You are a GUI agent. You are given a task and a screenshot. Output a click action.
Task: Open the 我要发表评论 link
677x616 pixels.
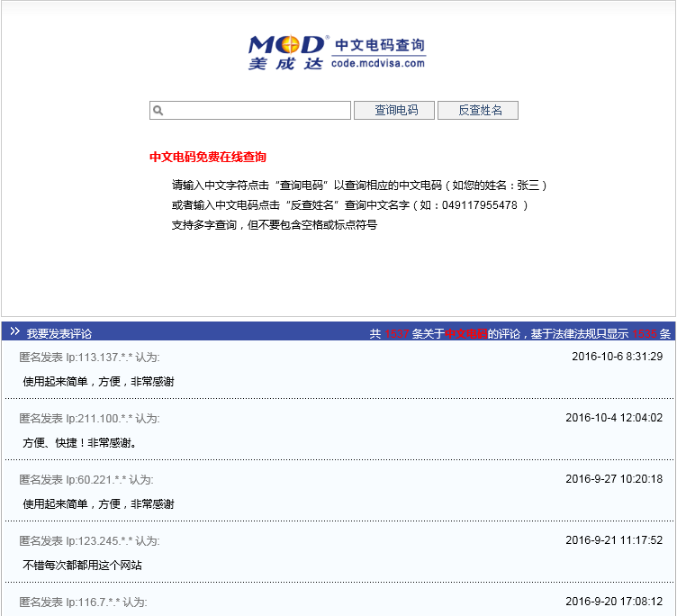pos(59,333)
